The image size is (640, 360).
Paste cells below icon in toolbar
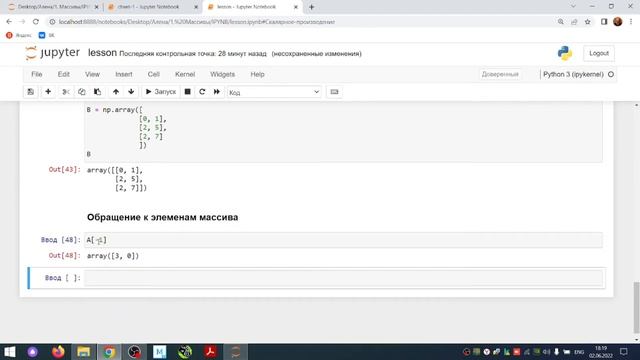click(x=98, y=92)
